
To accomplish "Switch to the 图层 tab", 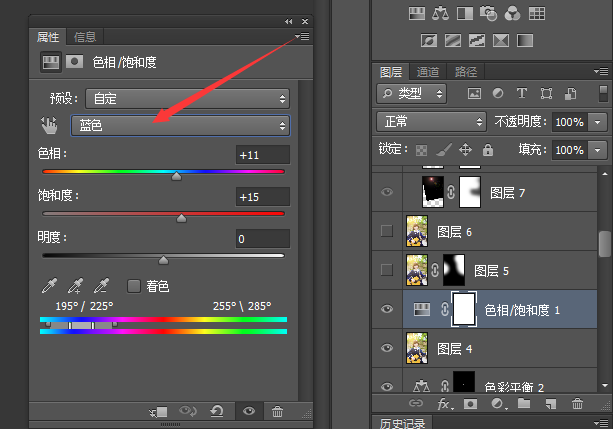I will 391,72.
